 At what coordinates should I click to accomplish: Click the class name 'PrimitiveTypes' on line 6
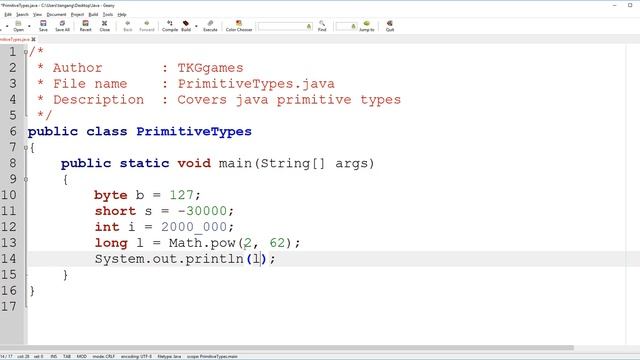click(194, 132)
